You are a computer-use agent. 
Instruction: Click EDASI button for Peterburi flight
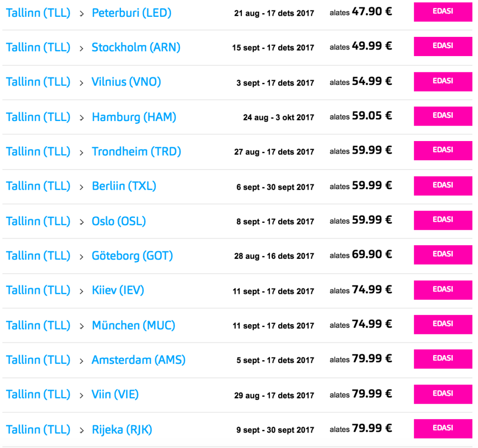[443, 12]
